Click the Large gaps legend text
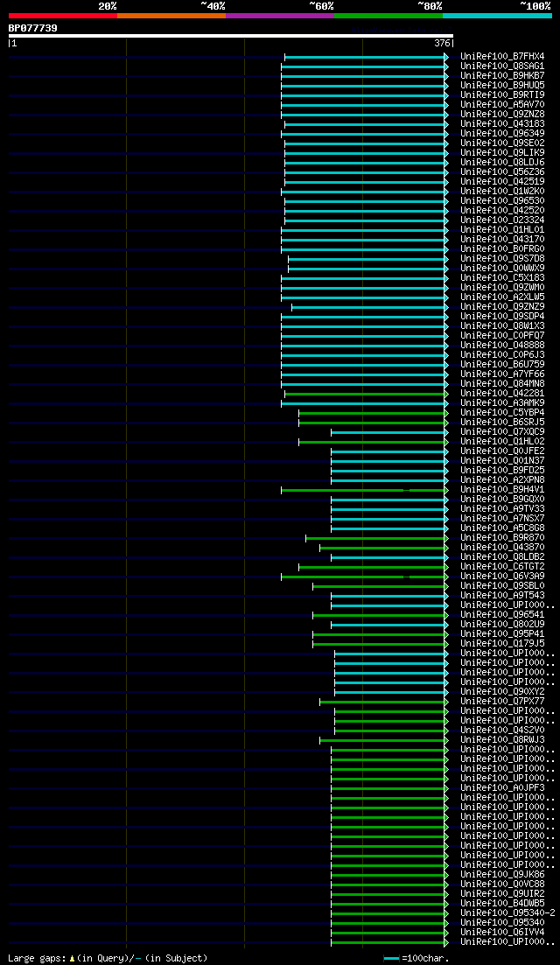 click(x=108, y=959)
